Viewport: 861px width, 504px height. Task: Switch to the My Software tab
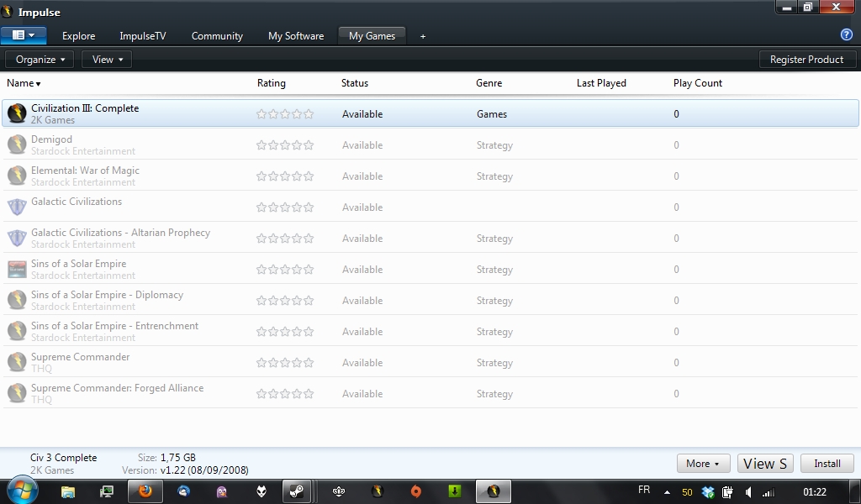[x=296, y=35]
